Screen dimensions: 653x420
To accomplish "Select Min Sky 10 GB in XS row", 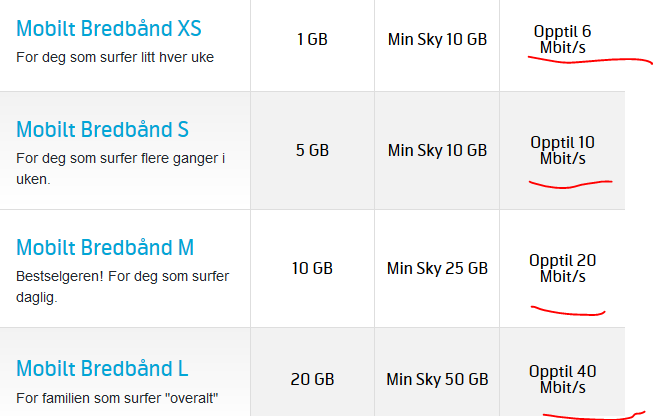I will 437,40.
